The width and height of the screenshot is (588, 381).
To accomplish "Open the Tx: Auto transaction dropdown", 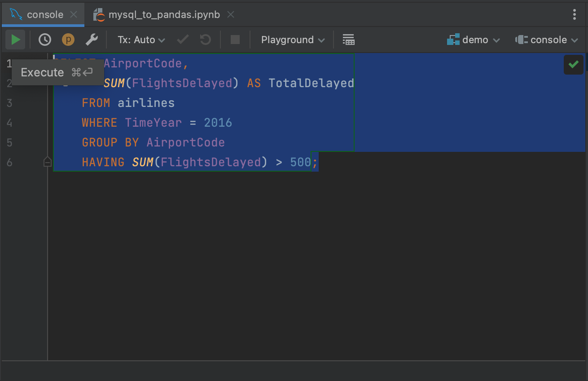I will point(141,40).
